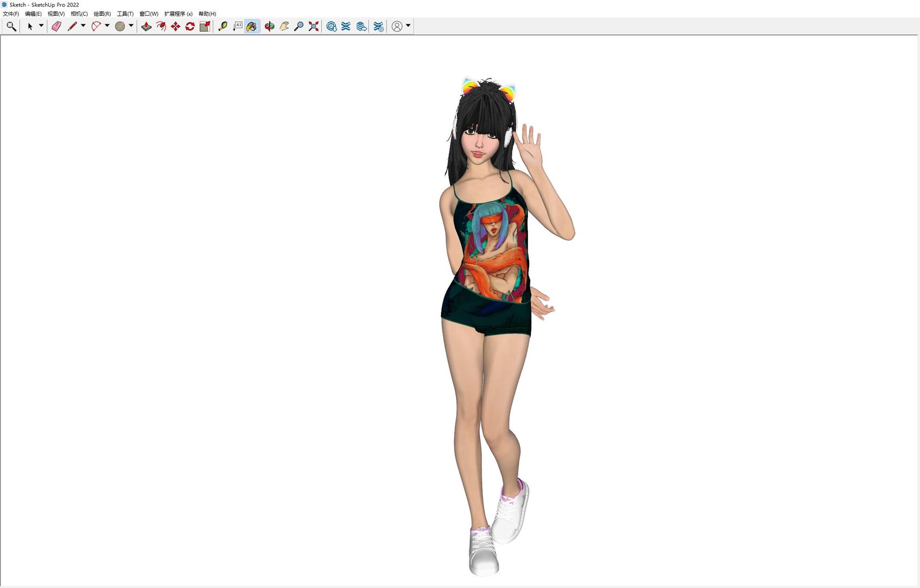
Task: Open the 绘图(R) menu
Action: [x=102, y=14]
